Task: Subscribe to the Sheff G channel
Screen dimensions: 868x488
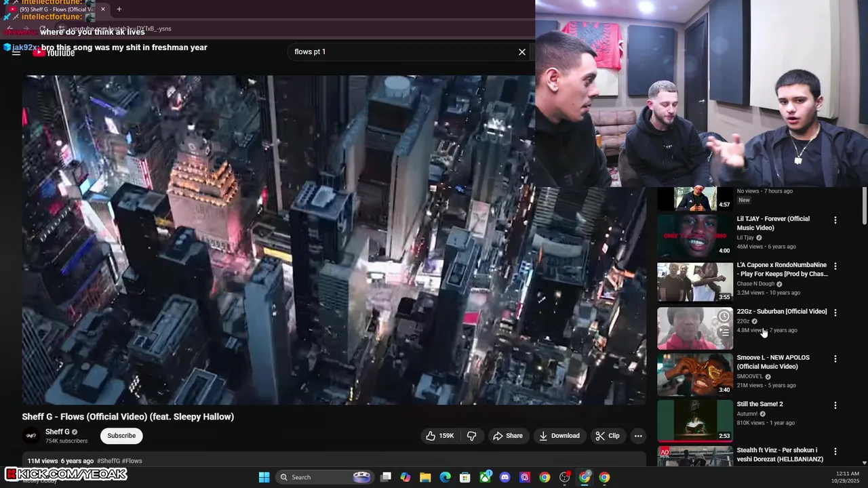Action: tap(121, 436)
